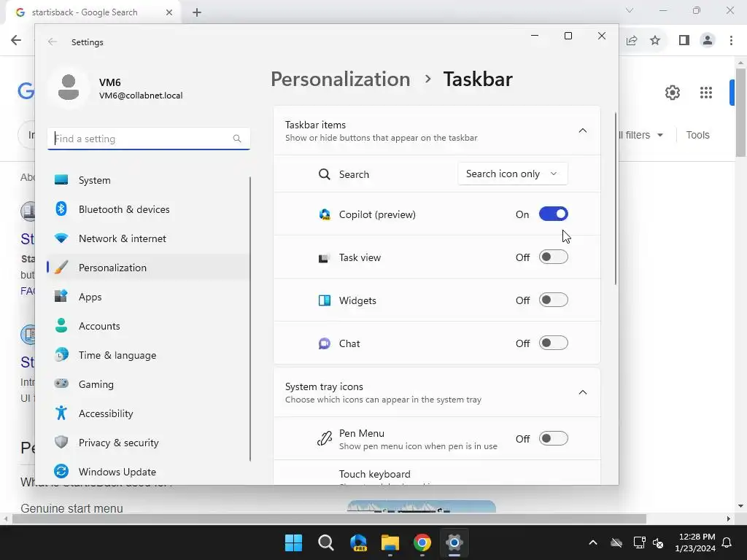Collapse the Taskbar items section

tap(583, 131)
